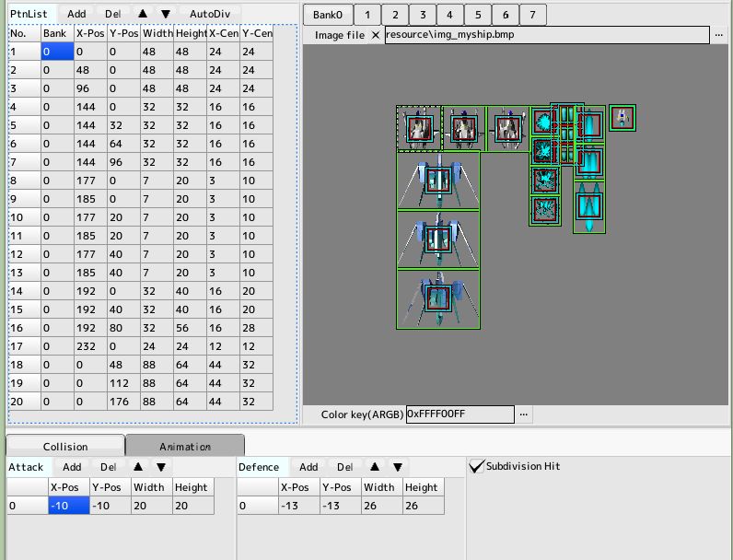Click the Color key ARGB value field
The image size is (733, 560).
[460, 414]
